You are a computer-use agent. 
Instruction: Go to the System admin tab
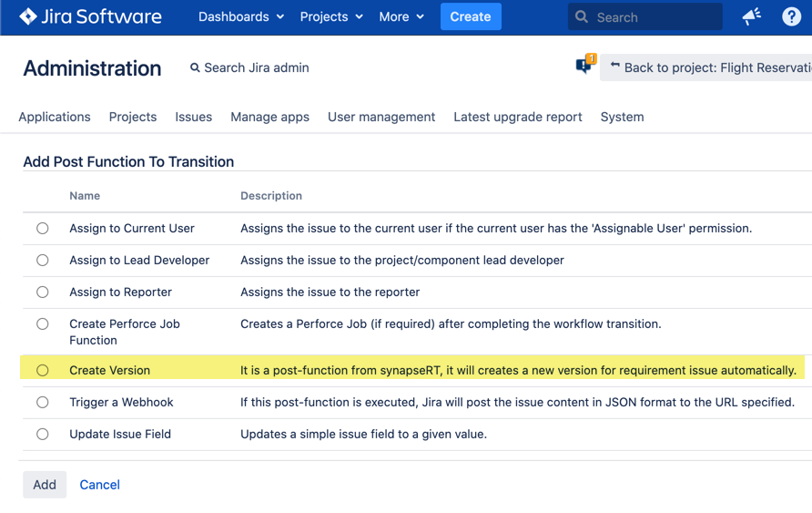click(x=622, y=117)
